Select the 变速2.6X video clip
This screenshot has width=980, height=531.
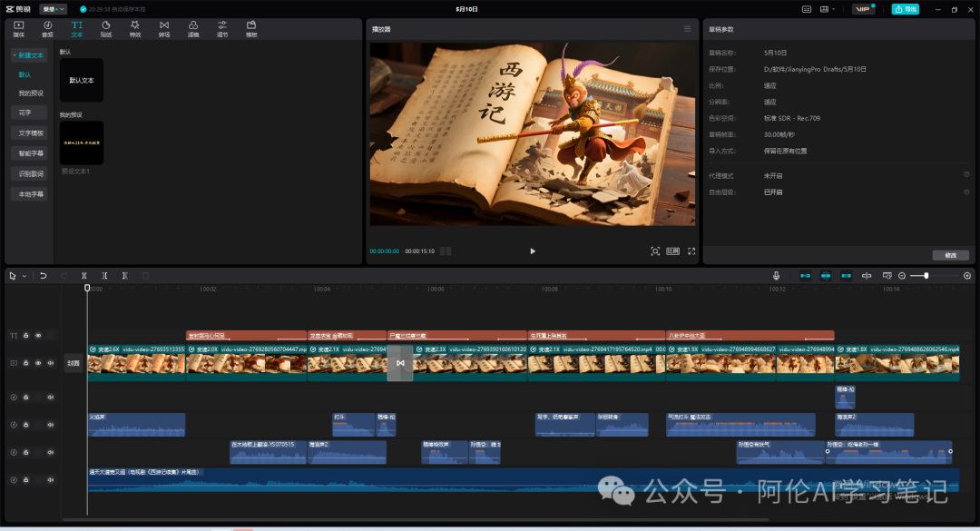(x=136, y=363)
